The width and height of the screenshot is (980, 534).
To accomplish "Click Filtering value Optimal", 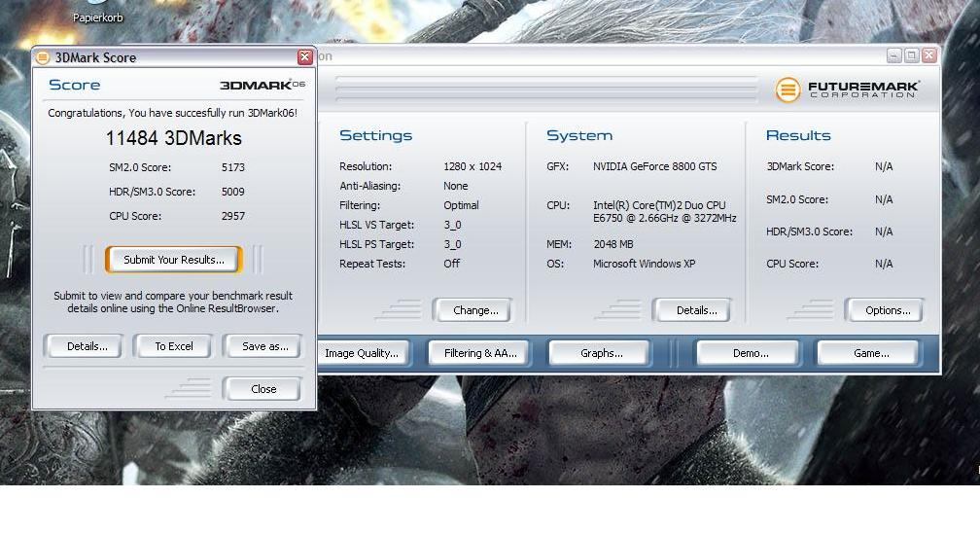I will [461, 206].
